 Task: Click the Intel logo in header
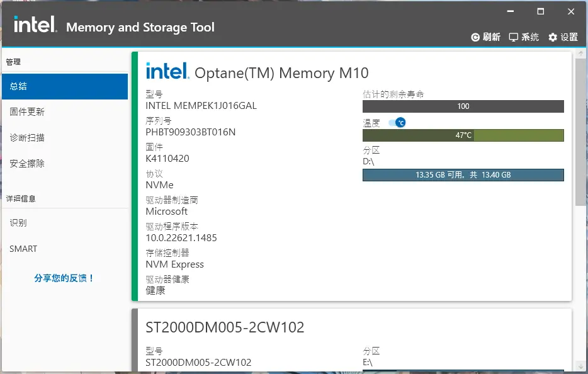coord(35,25)
